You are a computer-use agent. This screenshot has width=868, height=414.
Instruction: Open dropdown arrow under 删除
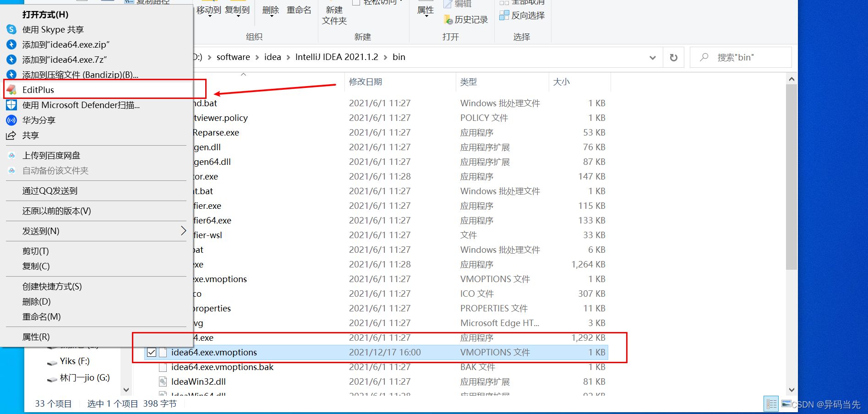(271, 16)
